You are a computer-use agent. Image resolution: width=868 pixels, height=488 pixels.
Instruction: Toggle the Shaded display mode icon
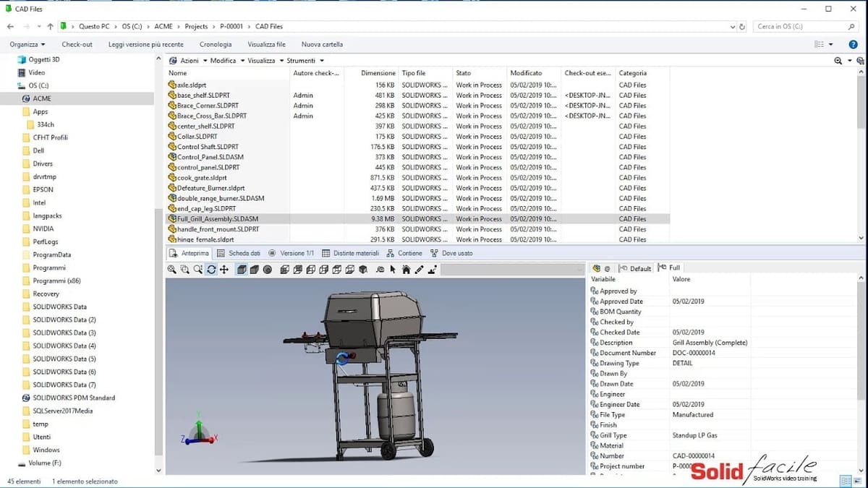[x=254, y=270]
